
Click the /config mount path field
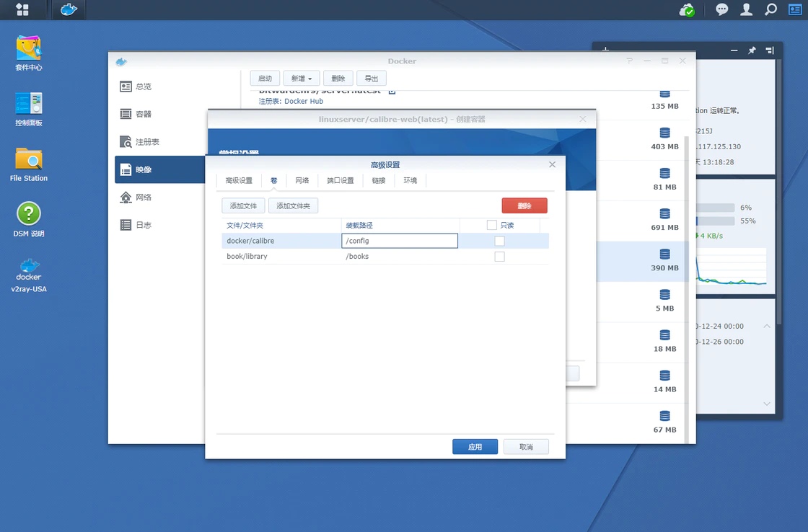pos(400,241)
